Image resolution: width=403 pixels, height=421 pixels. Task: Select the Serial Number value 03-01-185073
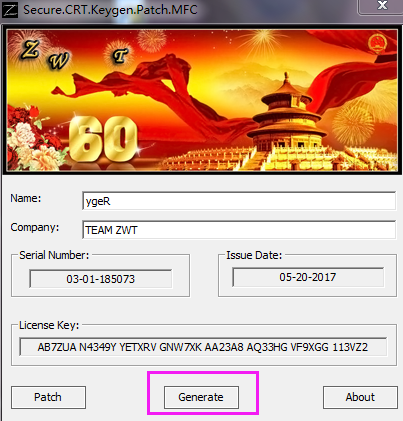pos(101,279)
